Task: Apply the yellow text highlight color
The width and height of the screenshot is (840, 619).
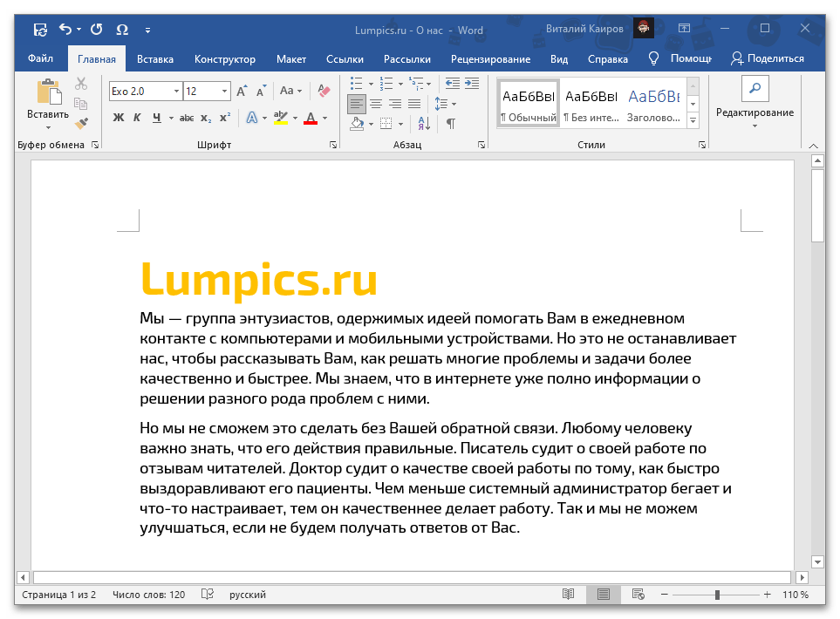Action: point(281,118)
